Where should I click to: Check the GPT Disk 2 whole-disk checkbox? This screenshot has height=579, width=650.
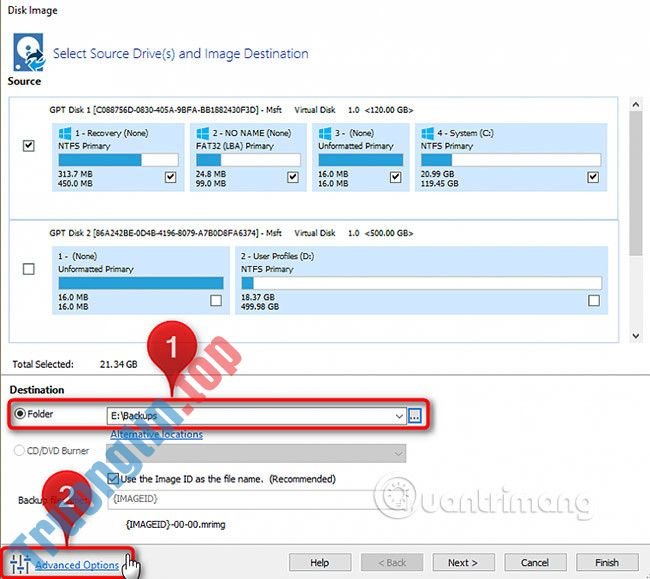click(x=29, y=269)
